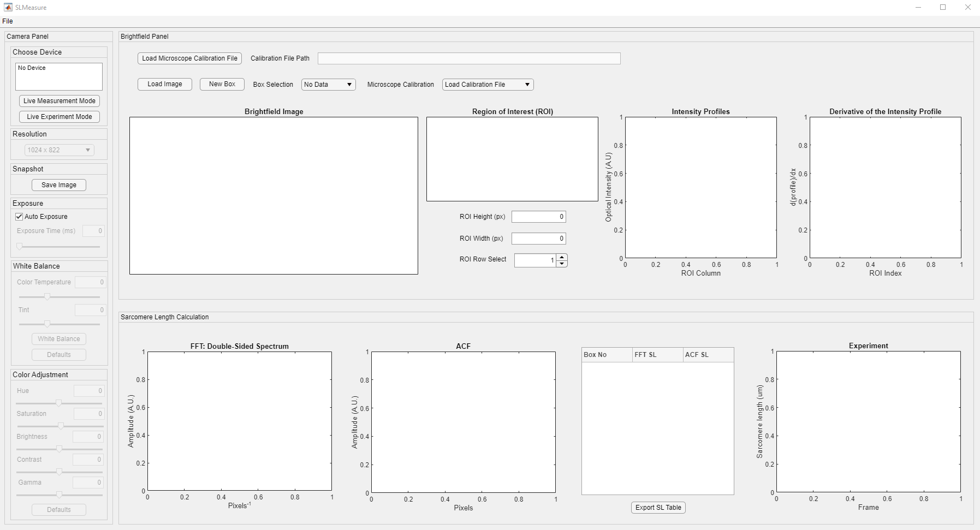Viewport: 980px width, 530px height.
Task: Toggle the Auto Exposure checkbox
Action: (x=19, y=217)
